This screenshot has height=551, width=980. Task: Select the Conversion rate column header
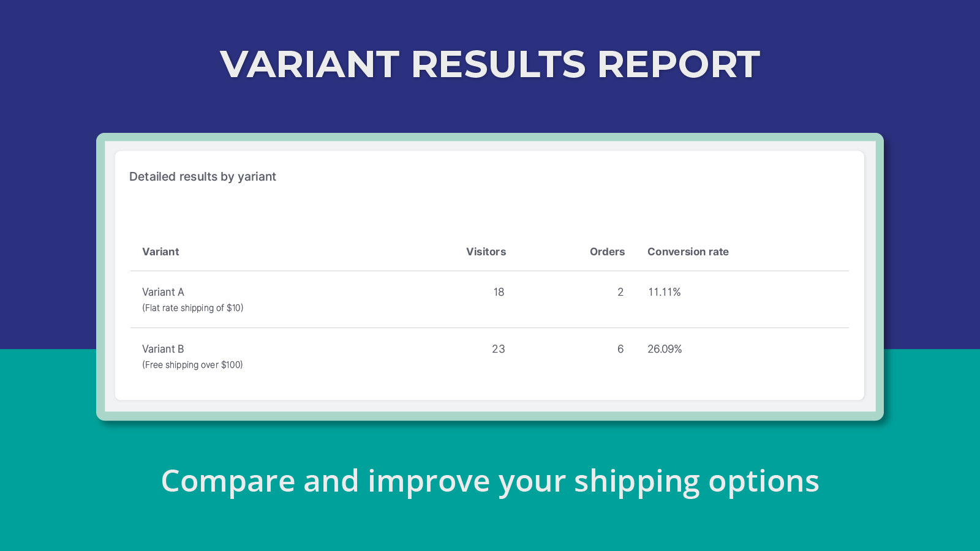[688, 252]
